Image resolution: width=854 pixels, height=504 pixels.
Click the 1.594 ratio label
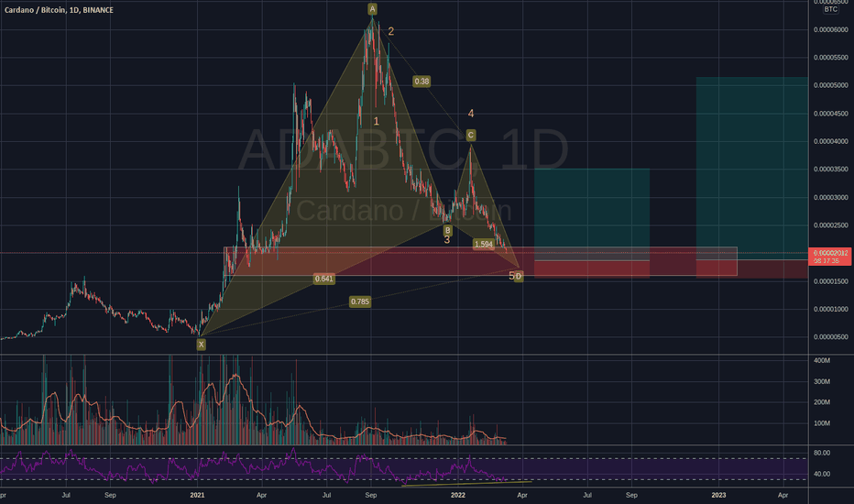(x=483, y=244)
